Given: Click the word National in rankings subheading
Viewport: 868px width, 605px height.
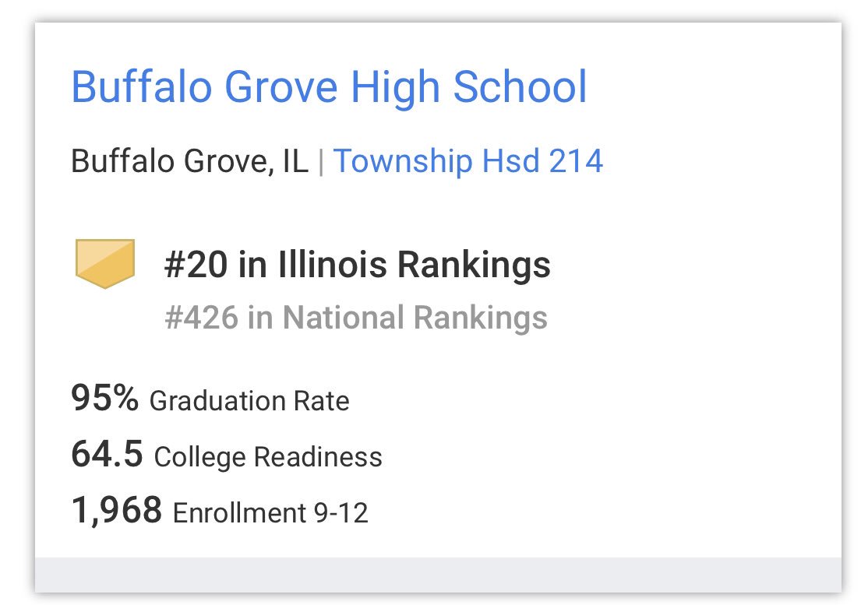Looking at the screenshot, I should [x=343, y=317].
